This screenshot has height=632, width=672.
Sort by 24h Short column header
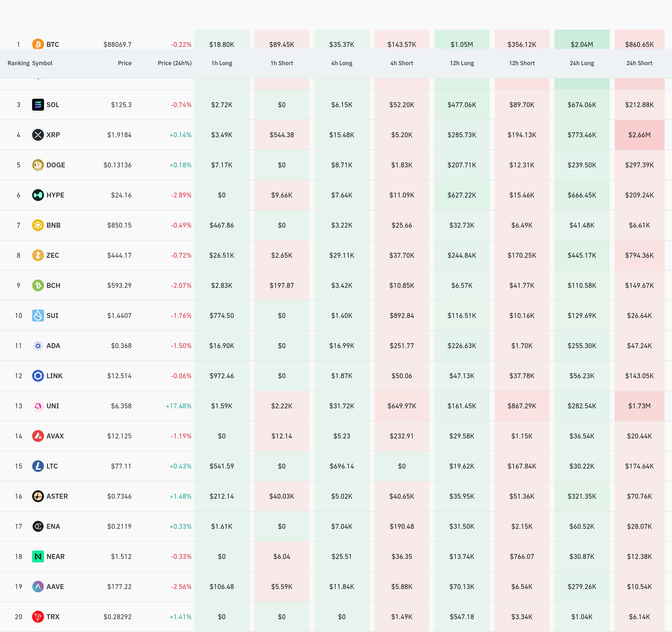639,63
